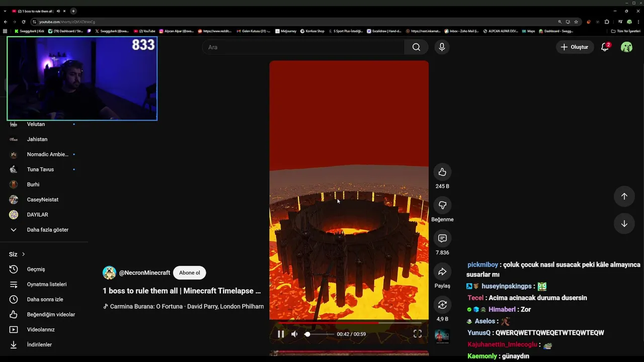Open the Midjourney bookmark
Screen dimensions: 644x362
point(286,31)
